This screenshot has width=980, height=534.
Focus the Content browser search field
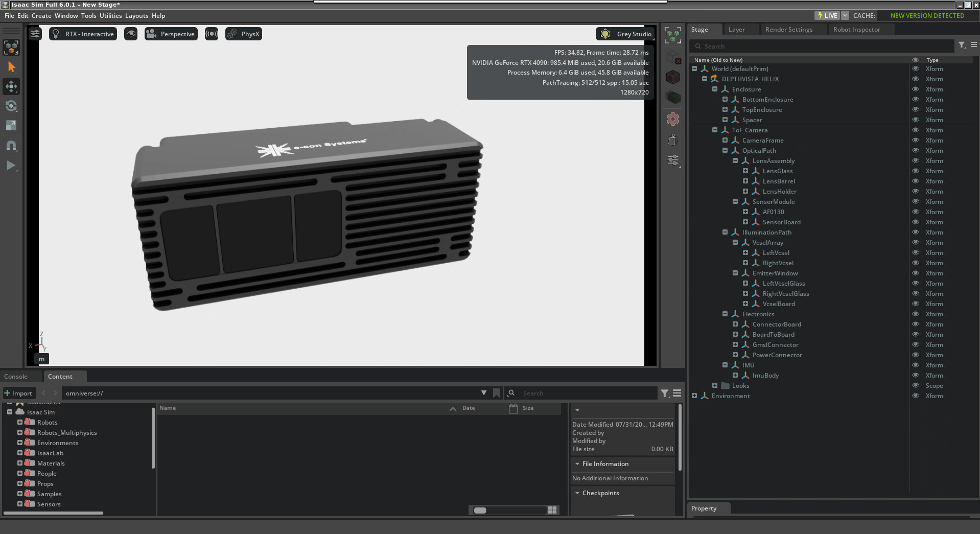click(581, 393)
